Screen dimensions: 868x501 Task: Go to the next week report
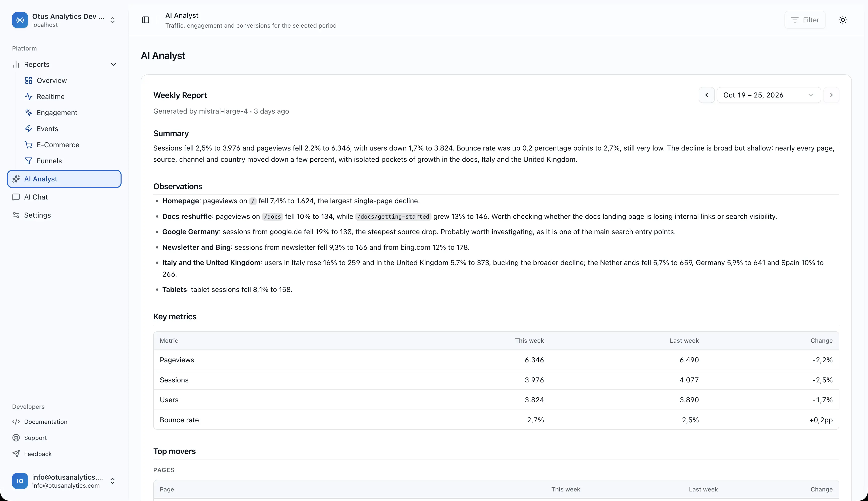click(831, 95)
